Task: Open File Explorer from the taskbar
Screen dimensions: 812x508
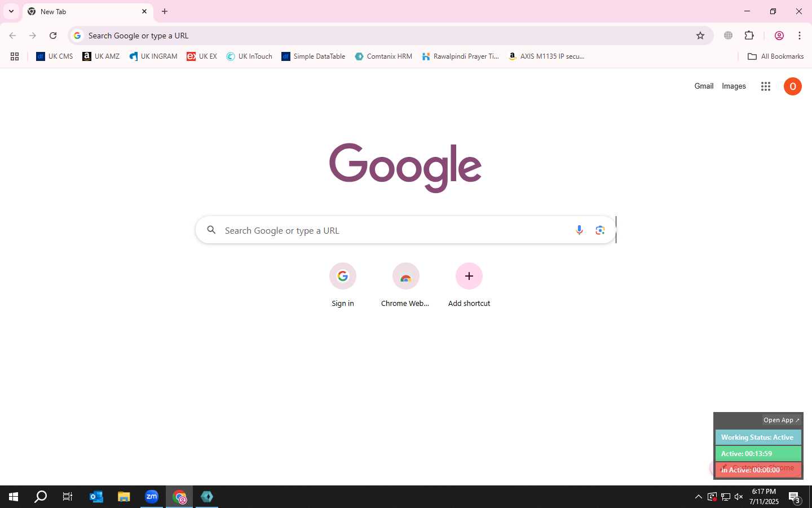Action: [x=124, y=497]
